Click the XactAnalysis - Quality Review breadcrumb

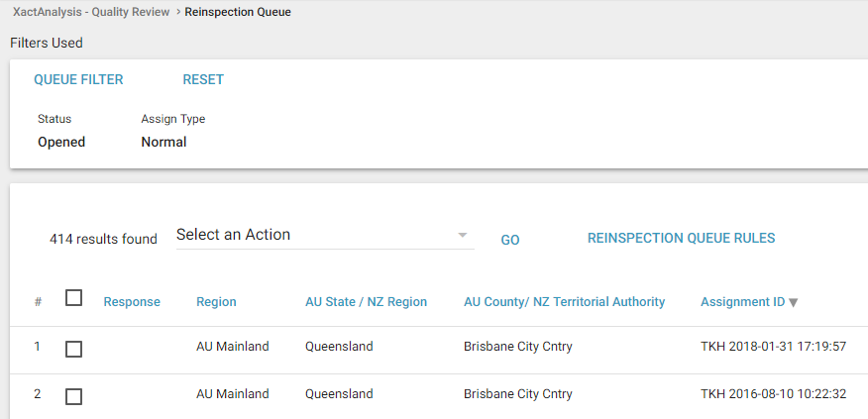click(x=90, y=13)
